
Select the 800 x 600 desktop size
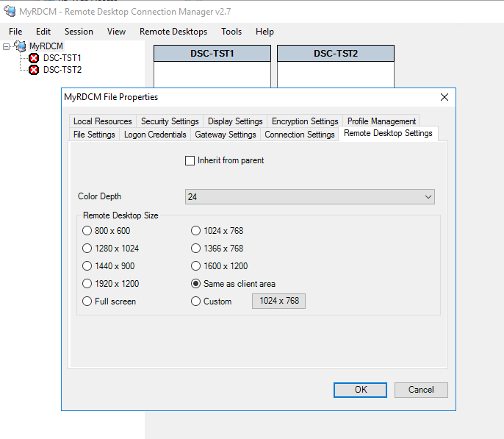tap(87, 231)
